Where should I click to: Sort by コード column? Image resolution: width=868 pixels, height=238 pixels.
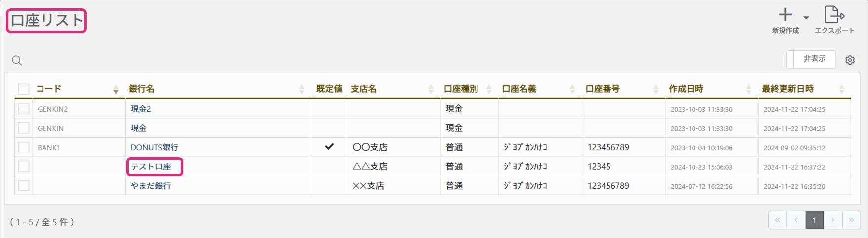(x=49, y=89)
